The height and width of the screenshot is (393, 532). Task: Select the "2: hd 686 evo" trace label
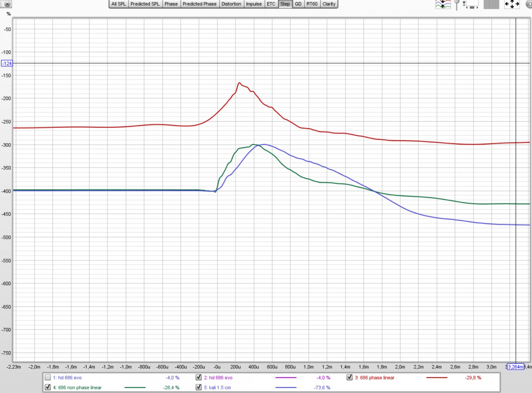coord(218,378)
